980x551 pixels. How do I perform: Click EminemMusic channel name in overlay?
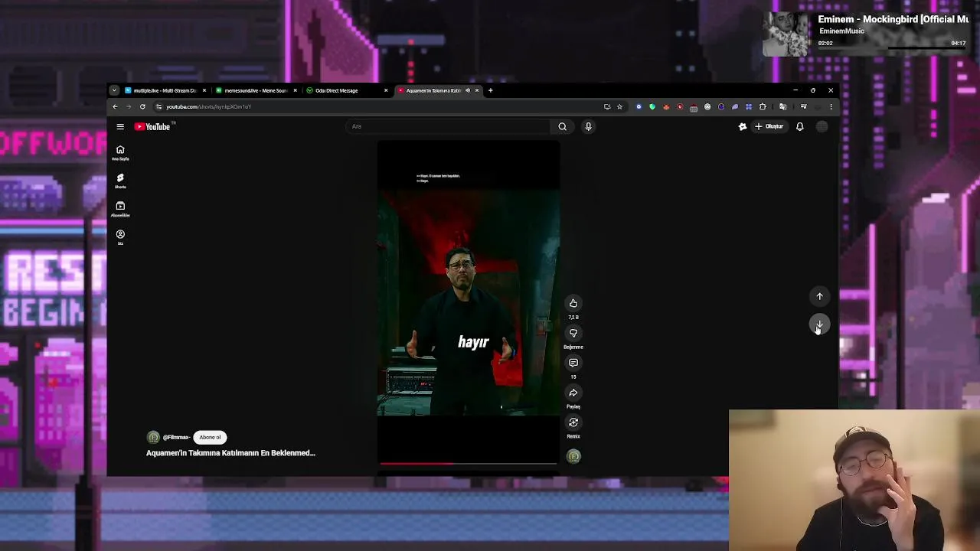[841, 31]
